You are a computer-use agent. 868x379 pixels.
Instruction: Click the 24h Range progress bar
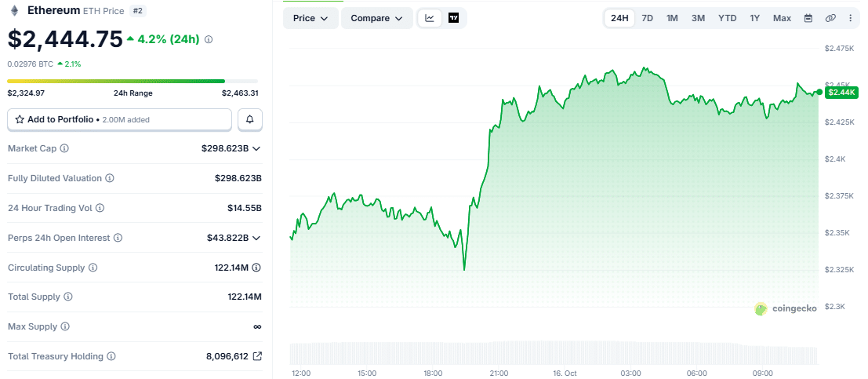tap(133, 81)
